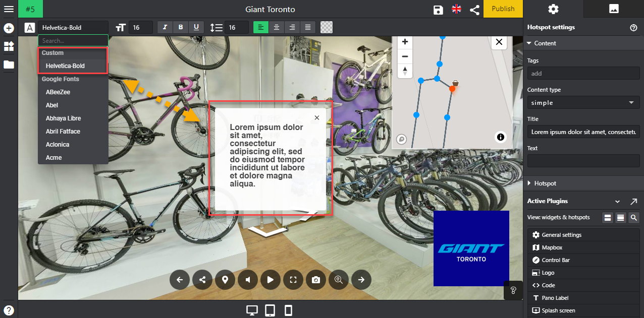Viewport: 644px width, 318px height.
Task: Click the font Search field
Action: coord(73,41)
